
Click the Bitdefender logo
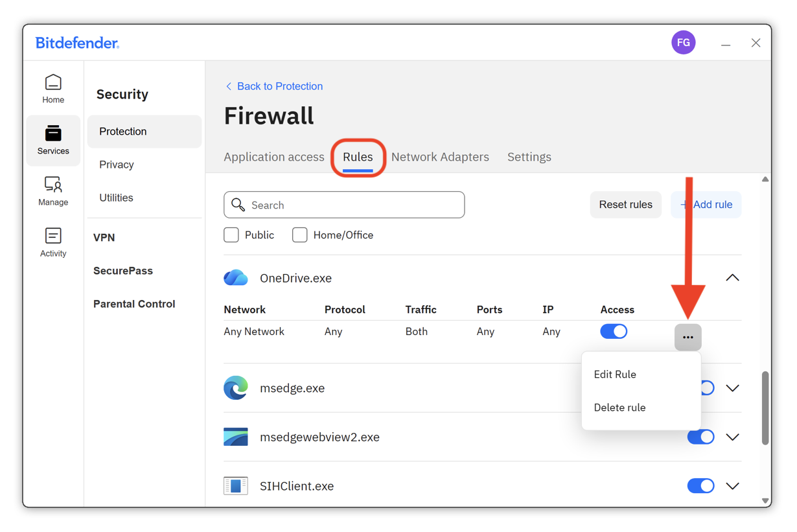[77, 43]
